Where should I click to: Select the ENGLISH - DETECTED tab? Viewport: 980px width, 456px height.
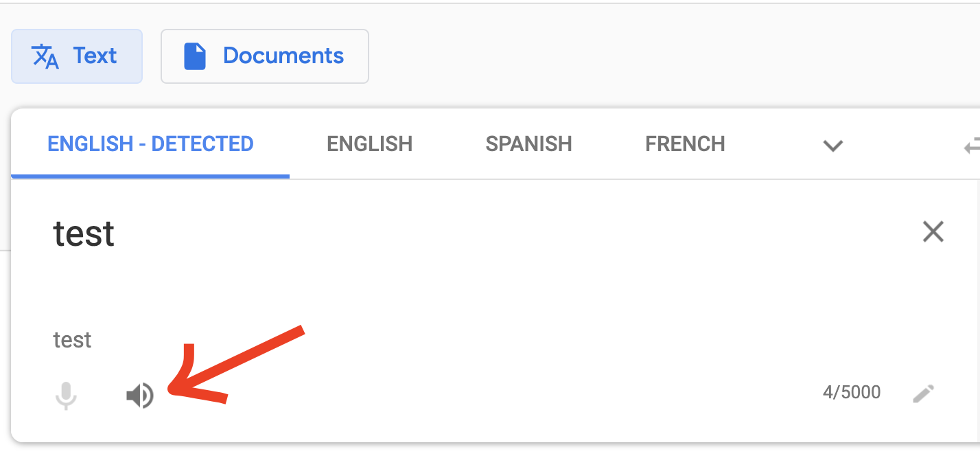pyautogui.click(x=150, y=144)
